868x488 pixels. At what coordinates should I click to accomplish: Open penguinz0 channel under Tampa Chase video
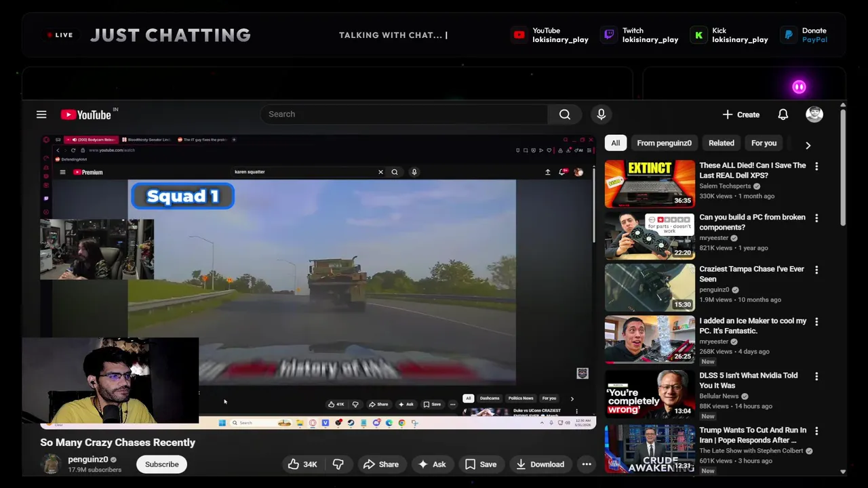pyautogui.click(x=714, y=290)
